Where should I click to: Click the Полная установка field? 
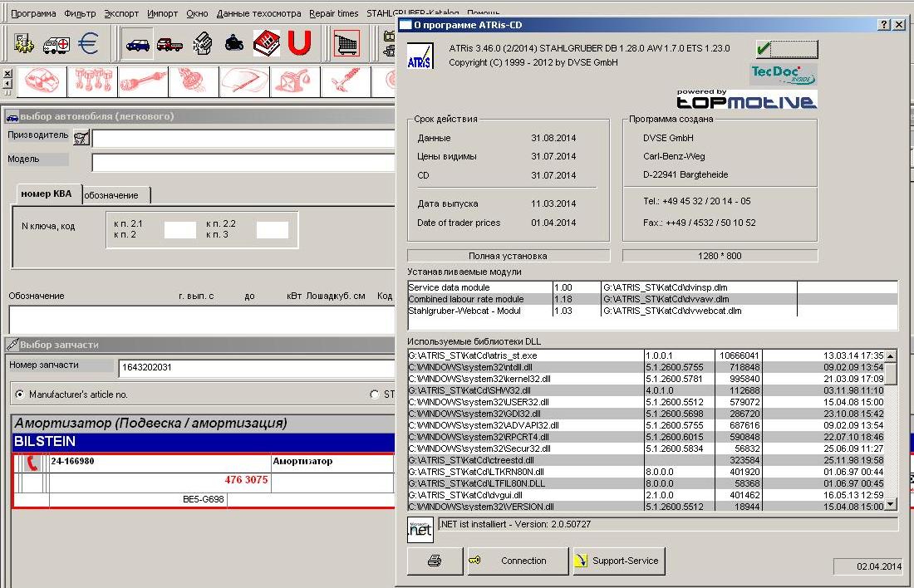[509, 256]
